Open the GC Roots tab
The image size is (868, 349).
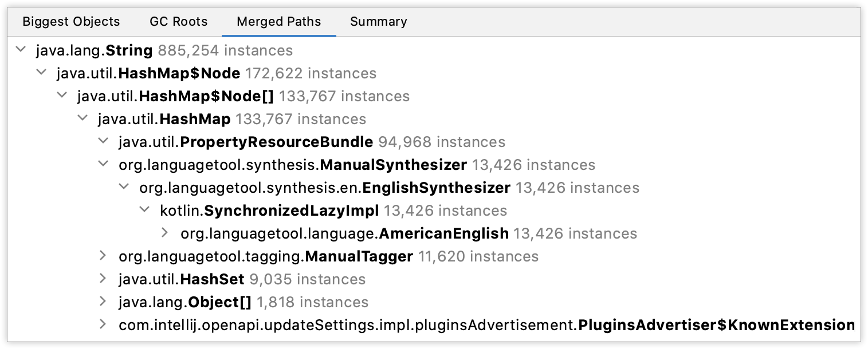pyautogui.click(x=178, y=21)
